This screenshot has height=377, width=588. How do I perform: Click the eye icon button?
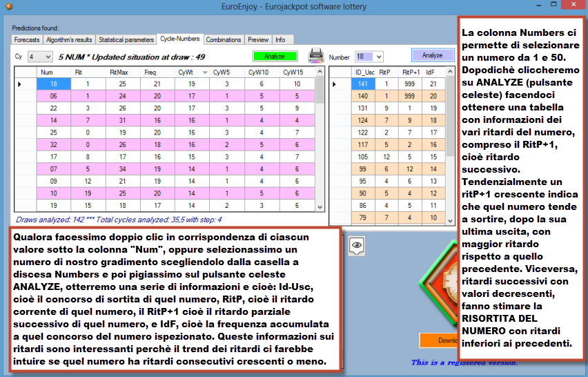pos(356,246)
